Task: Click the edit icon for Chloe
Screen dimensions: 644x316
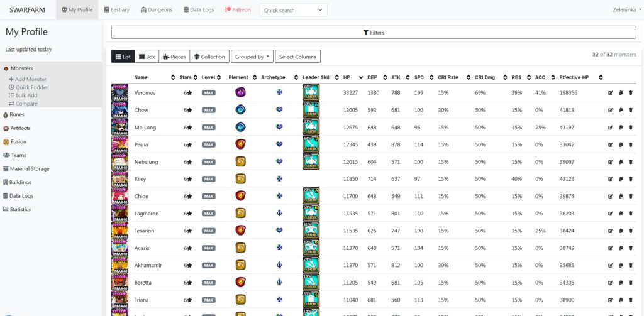Action: (x=610, y=196)
